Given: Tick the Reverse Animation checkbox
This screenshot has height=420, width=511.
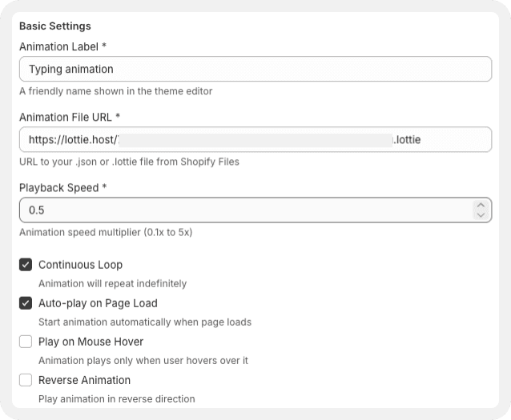Looking at the screenshot, I should click(26, 380).
